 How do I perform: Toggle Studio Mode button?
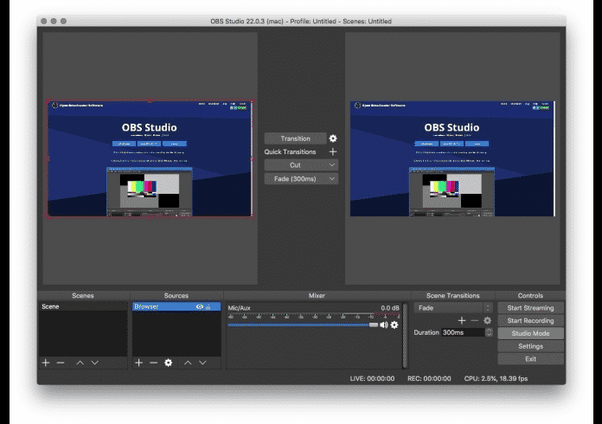pyautogui.click(x=531, y=333)
